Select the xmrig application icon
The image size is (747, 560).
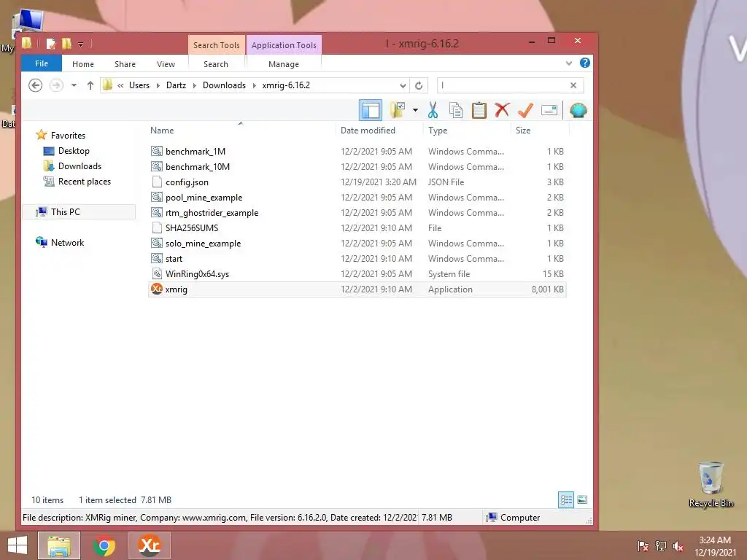click(x=157, y=289)
